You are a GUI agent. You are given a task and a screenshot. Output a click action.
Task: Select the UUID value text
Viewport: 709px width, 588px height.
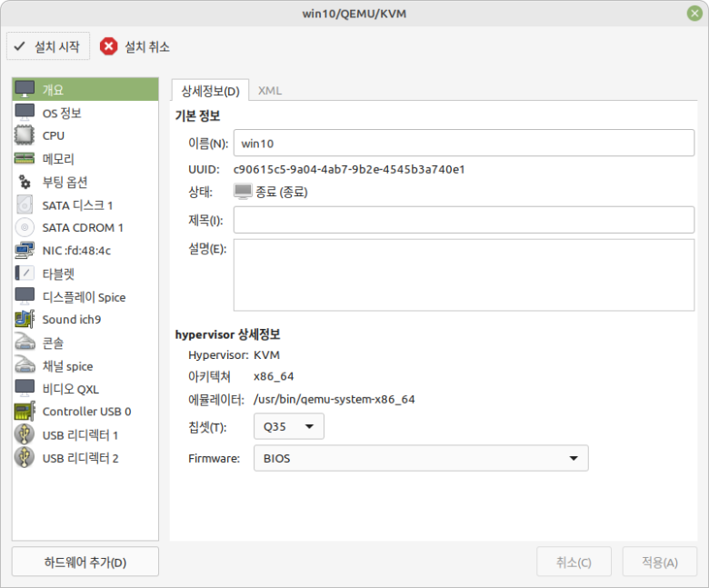pyautogui.click(x=349, y=169)
